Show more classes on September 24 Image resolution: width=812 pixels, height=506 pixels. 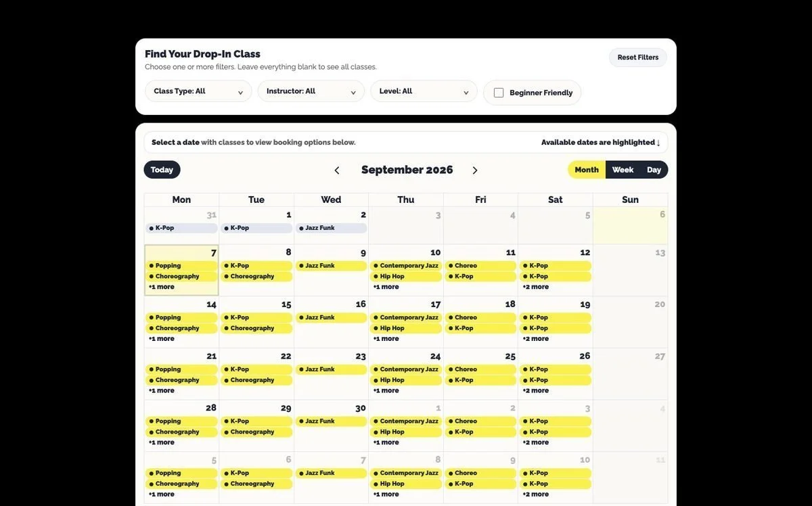tap(386, 390)
